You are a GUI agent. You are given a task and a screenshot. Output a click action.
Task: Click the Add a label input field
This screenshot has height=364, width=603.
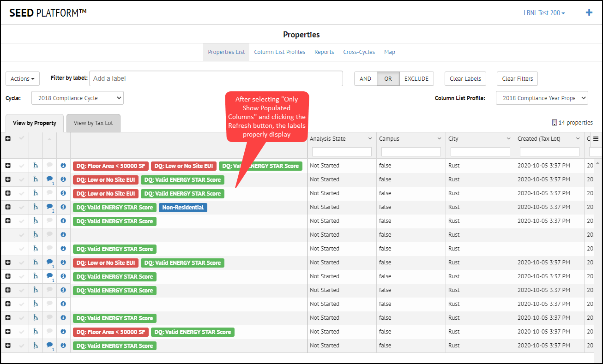[x=216, y=78]
